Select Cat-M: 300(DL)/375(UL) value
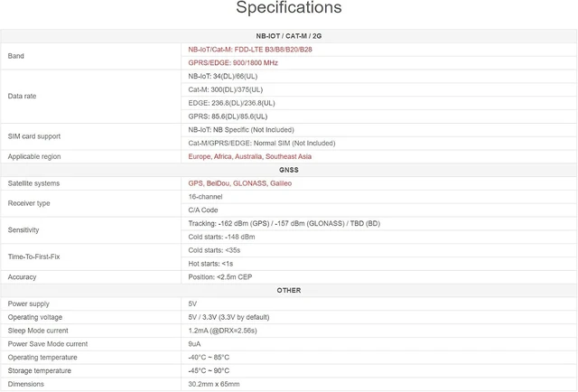This screenshot has height=392, width=578. click(x=225, y=89)
